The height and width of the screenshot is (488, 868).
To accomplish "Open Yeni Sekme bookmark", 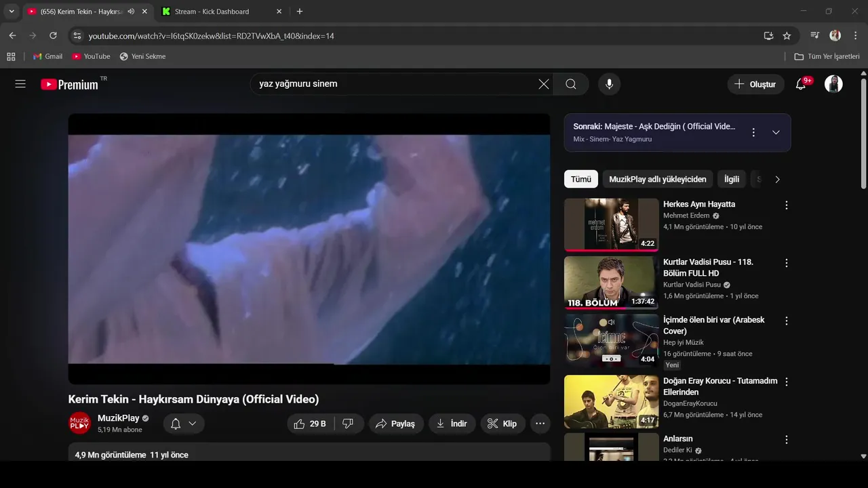I will (142, 56).
